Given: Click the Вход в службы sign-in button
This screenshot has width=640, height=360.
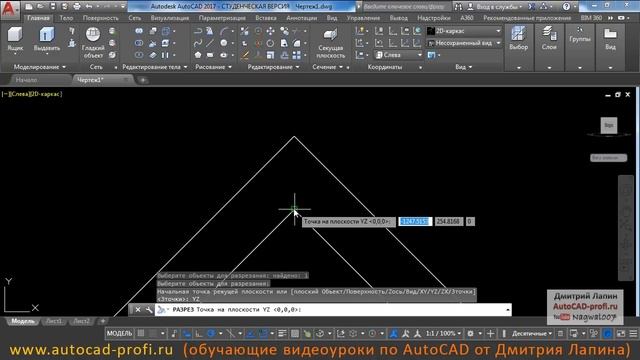Looking at the screenshot, I should click(496, 7).
